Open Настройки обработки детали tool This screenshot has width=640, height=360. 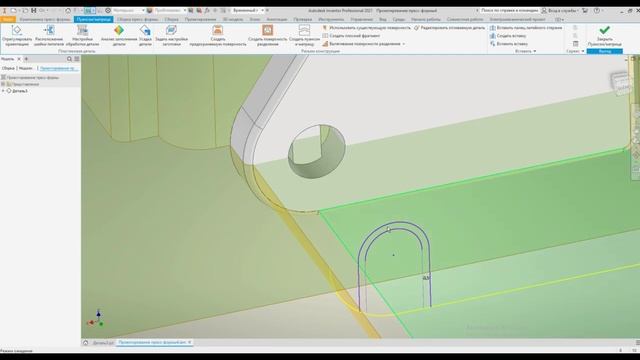coord(82,35)
